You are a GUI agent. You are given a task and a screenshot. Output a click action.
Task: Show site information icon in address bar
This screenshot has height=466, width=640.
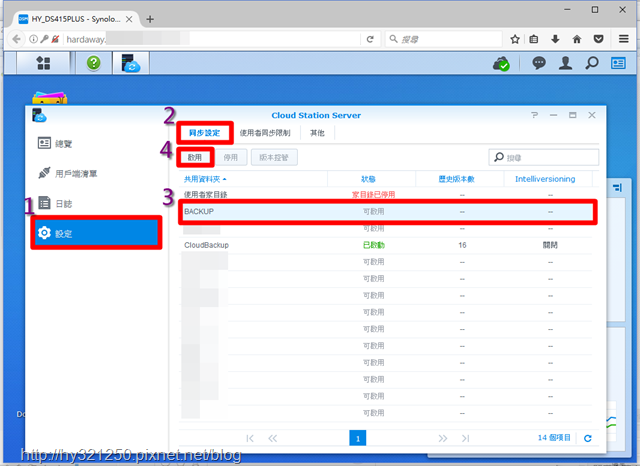[x=33, y=39]
